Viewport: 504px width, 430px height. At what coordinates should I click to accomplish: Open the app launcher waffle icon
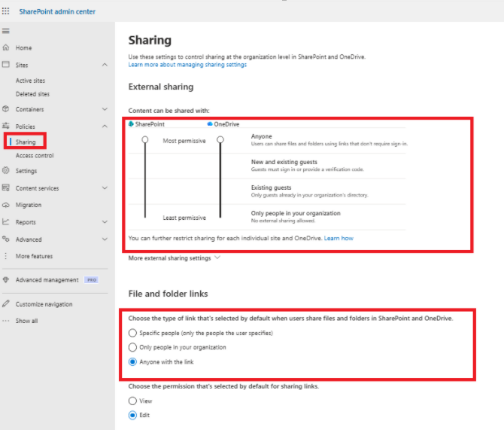click(x=5, y=11)
